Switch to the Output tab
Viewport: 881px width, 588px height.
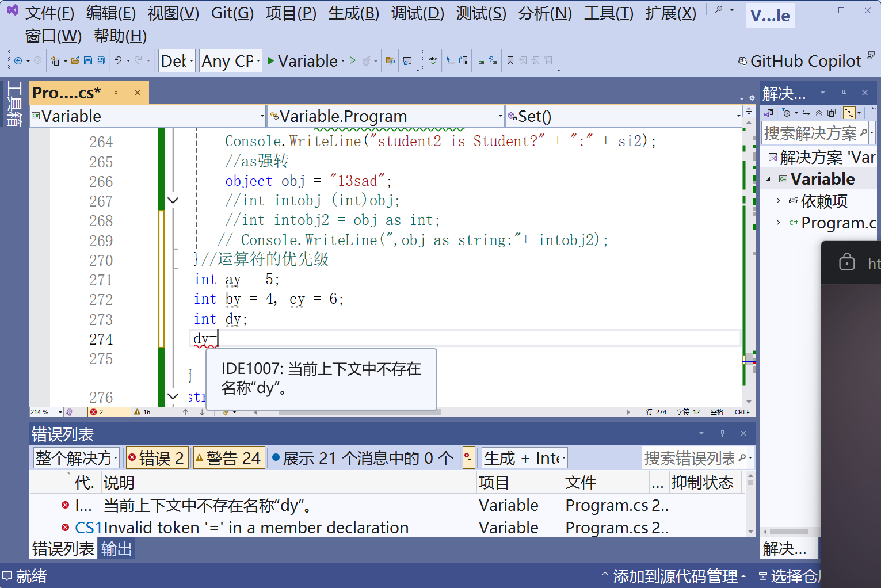click(x=116, y=549)
